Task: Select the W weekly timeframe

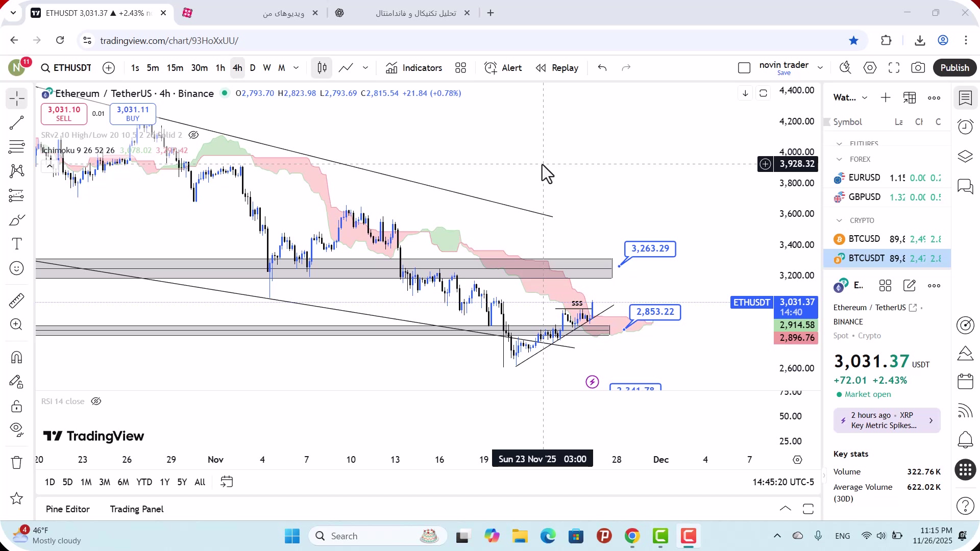Action: pos(267,68)
